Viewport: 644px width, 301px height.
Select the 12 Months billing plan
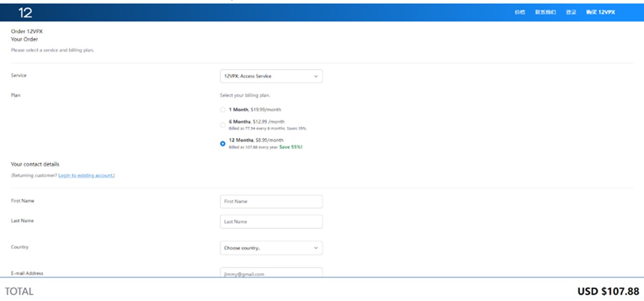[223, 143]
